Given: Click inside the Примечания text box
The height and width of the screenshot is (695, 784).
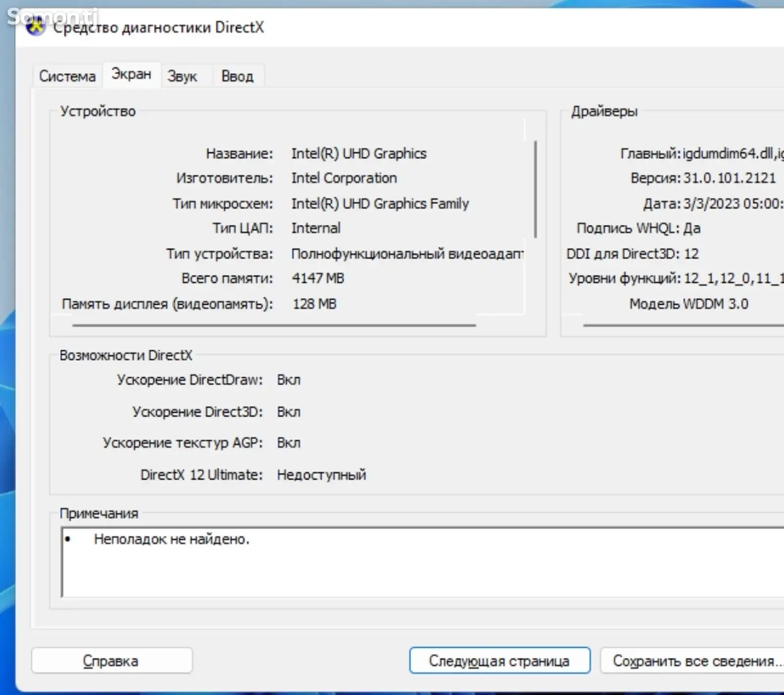Looking at the screenshot, I should [423, 562].
